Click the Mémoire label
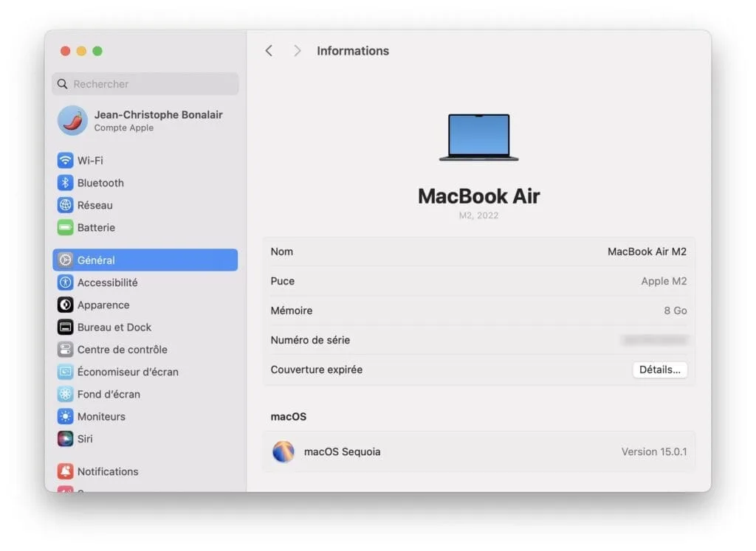 292,311
